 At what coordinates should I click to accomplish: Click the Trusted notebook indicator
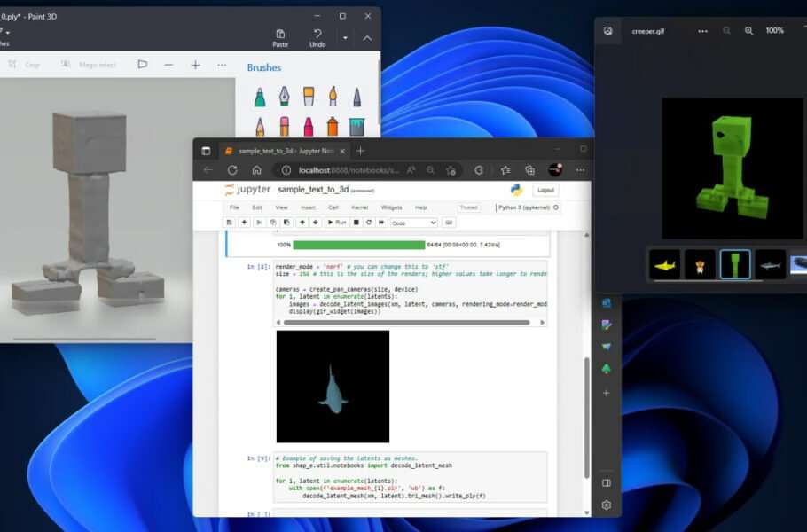click(x=468, y=207)
